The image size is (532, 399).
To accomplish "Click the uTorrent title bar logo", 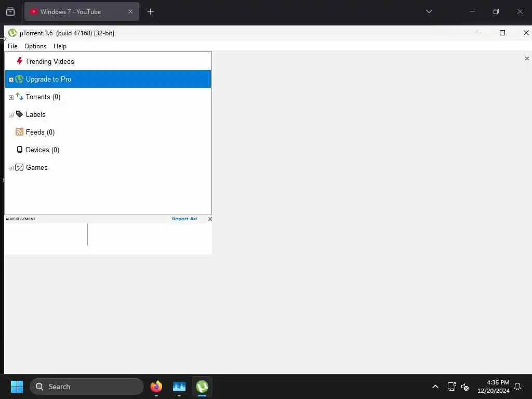I will point(12,33).
